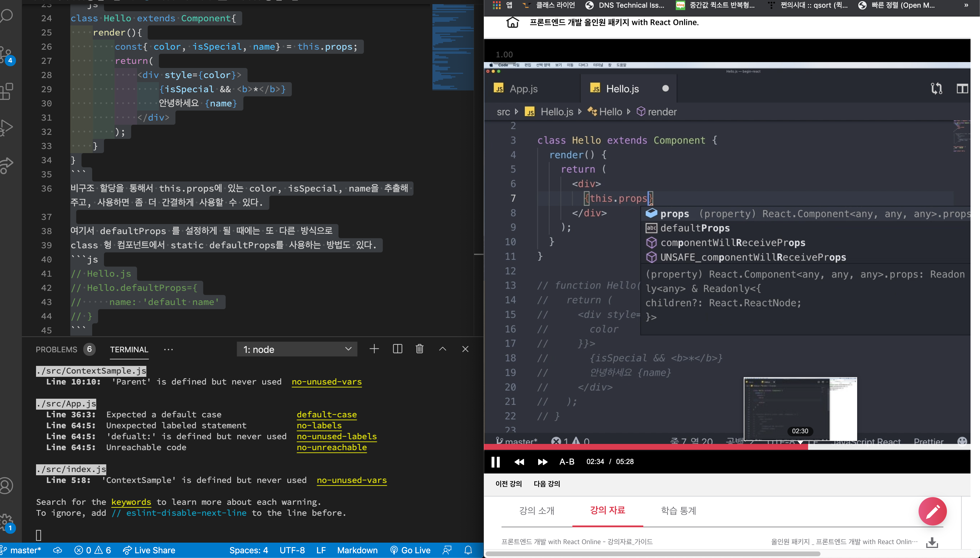Image resolution: width=980 pixels, height=558 pixels.
Task: Open the Source Control sidebar icon
Action: (6, 54)
